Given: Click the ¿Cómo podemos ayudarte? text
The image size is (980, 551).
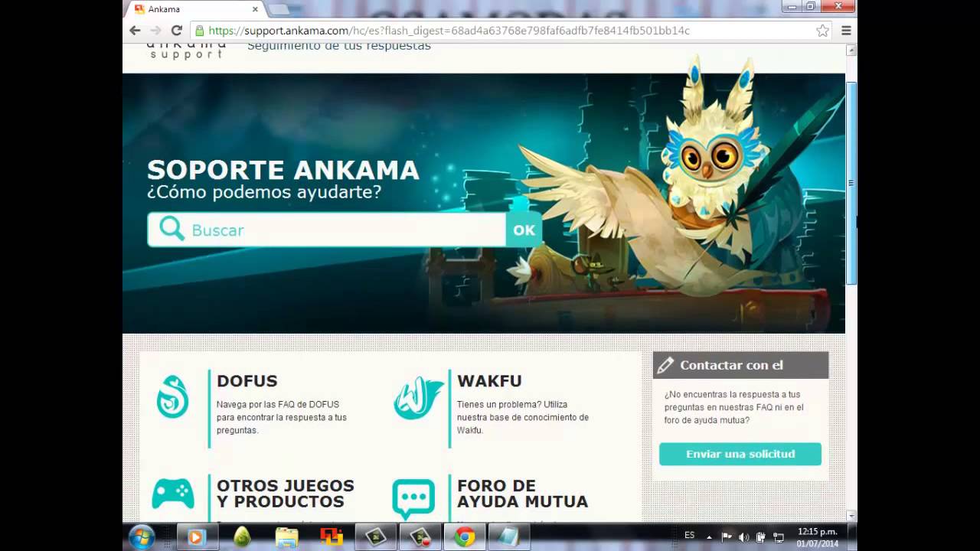Looking at the screenshot, I should 264,192.
